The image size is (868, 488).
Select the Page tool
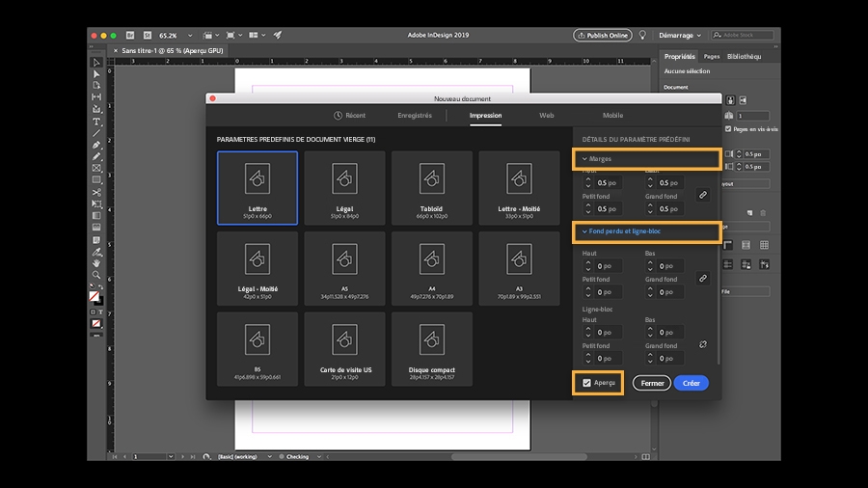pyautogui.click(x=96, y=86)
